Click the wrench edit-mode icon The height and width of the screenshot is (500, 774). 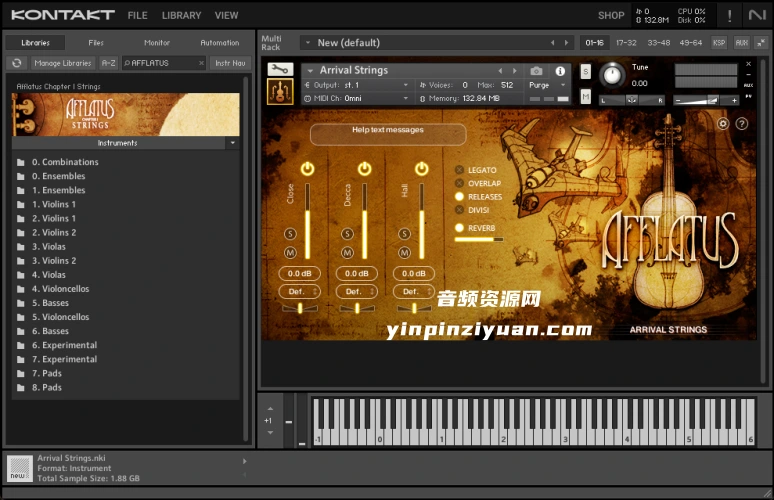click(x=280, y=70)
